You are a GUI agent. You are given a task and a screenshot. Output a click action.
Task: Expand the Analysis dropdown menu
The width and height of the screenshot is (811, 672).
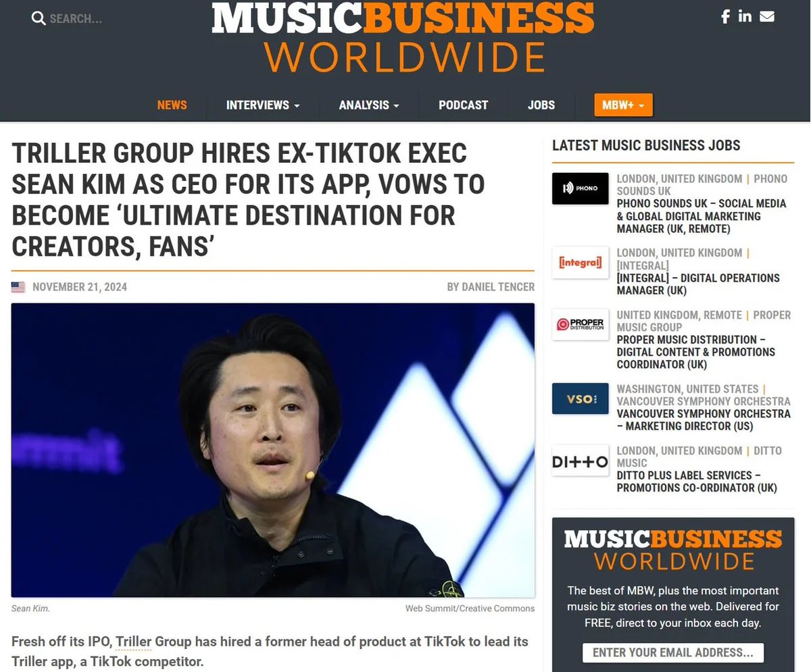(368, 105)
